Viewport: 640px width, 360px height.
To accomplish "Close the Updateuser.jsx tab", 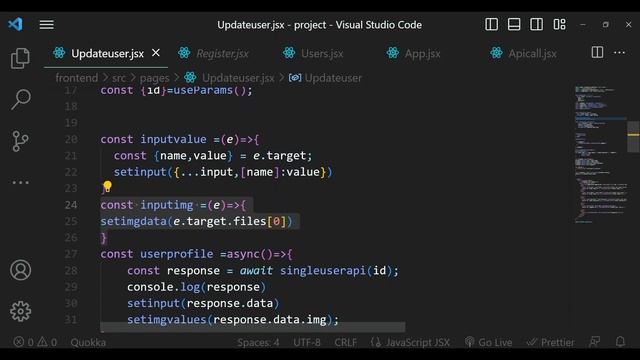I will [156, 53].
